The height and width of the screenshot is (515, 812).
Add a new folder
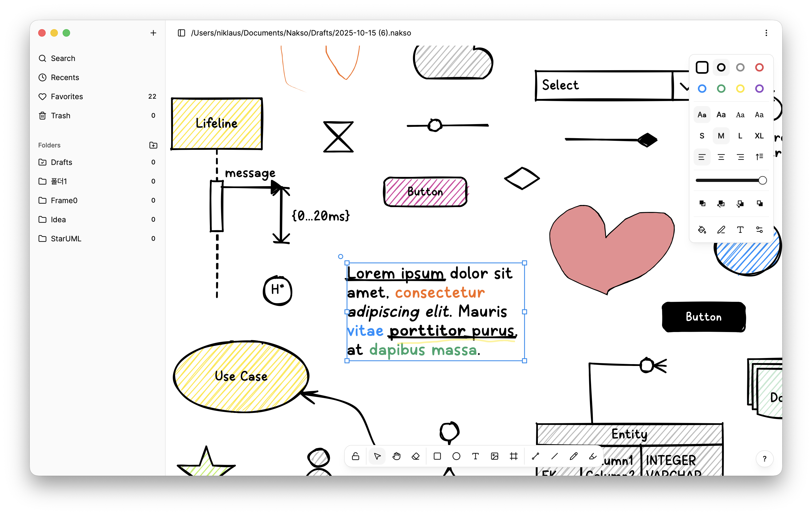[x=153, y=145]
